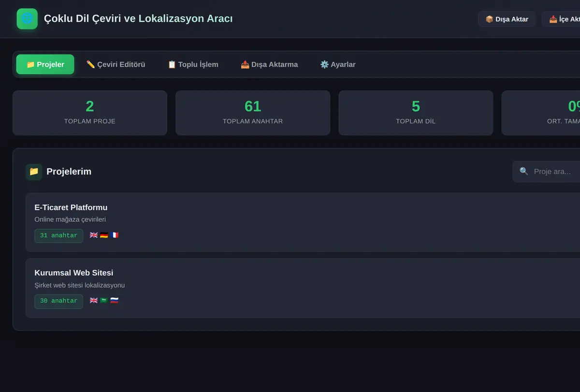Click the green globe app logo

click(x=27, y=19)
